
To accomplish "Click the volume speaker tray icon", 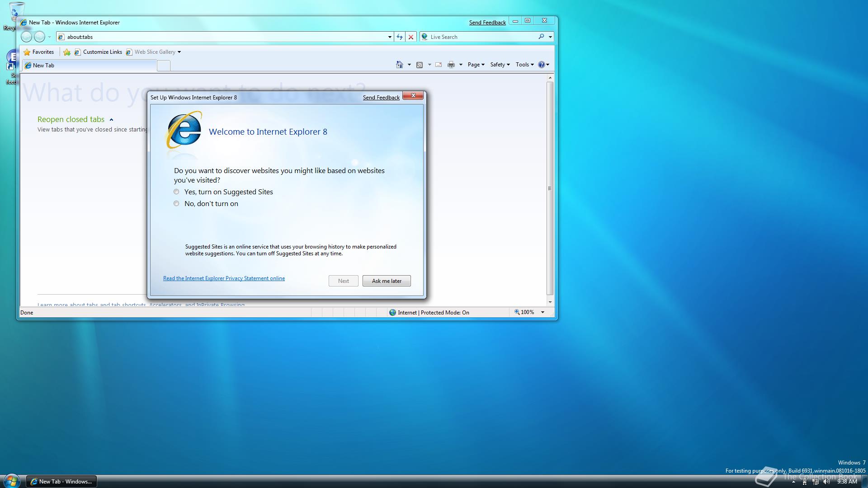I will [826, 482].
